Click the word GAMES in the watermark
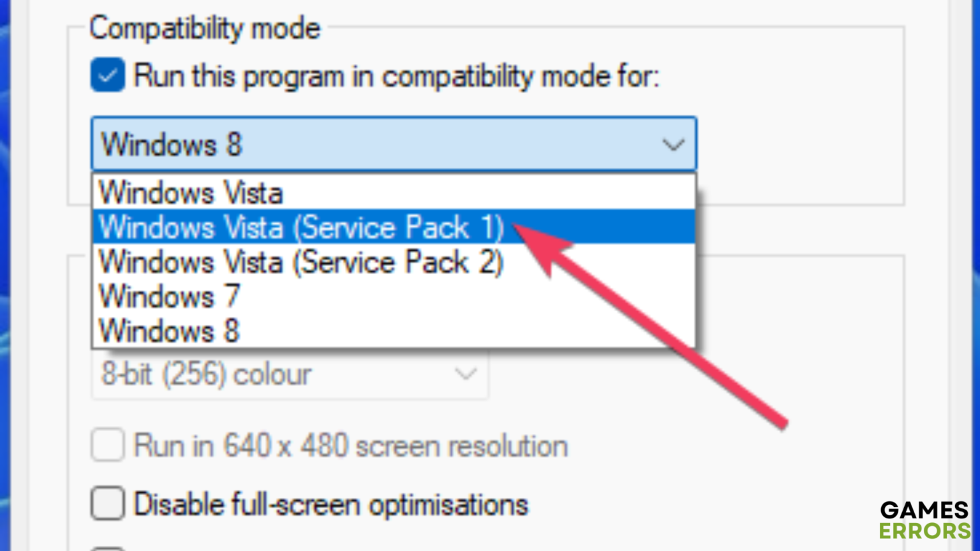 point(924,510)
